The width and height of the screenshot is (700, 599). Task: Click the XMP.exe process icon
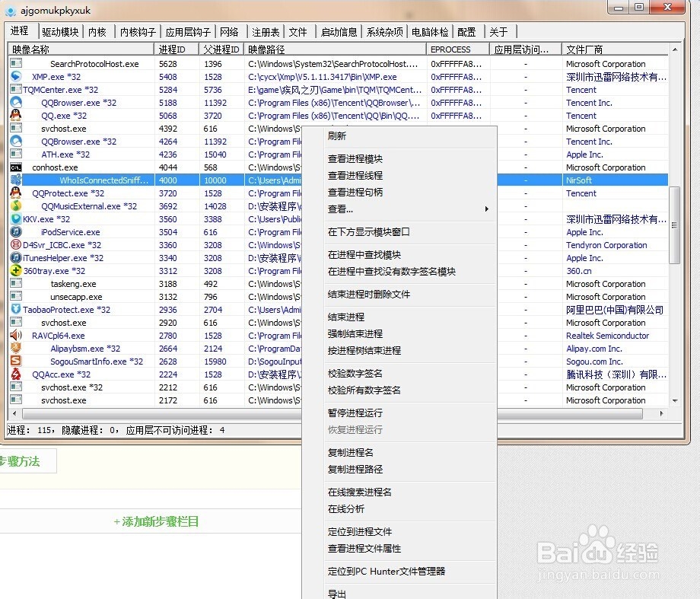pos(16,76)
